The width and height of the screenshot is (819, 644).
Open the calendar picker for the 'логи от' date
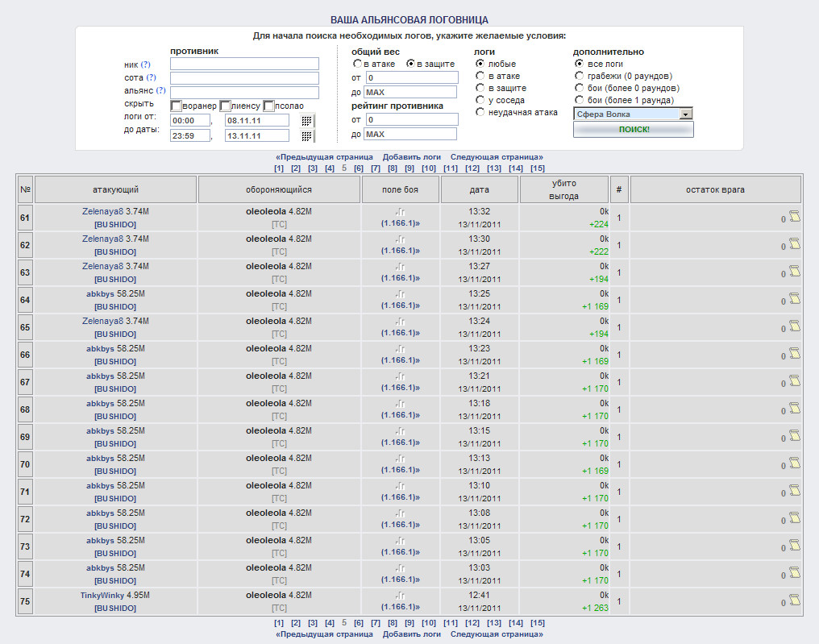pos(306,120)
